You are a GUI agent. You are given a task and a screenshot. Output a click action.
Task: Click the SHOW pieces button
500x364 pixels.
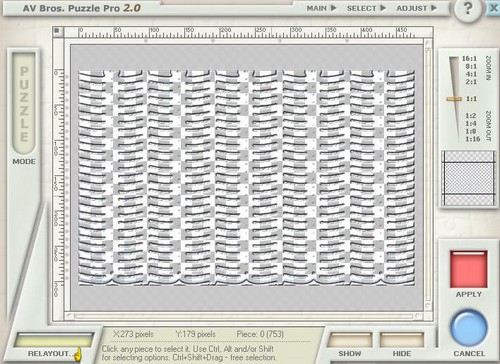click(x=350, y=340)
